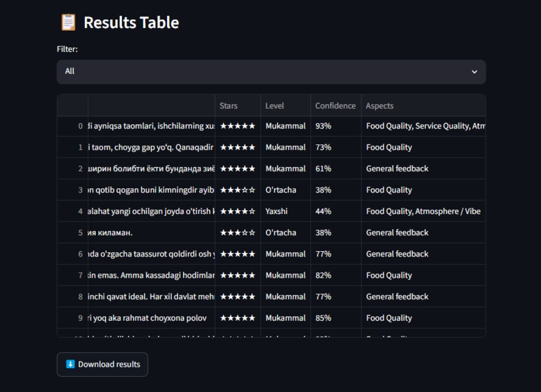Click the clipboard icon beside Results Table
This screenshot has width=541, height=392.
point(68,23)
